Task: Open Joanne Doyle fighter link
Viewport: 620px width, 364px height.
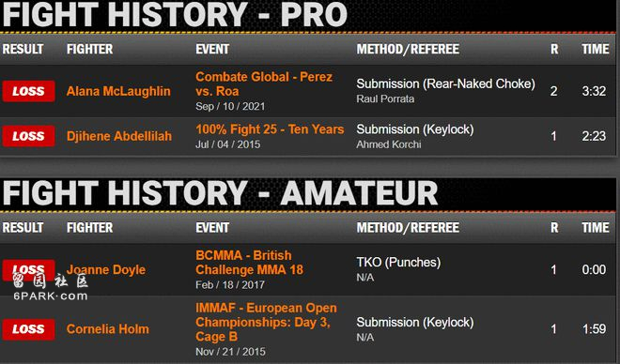Action: (106, 269)
